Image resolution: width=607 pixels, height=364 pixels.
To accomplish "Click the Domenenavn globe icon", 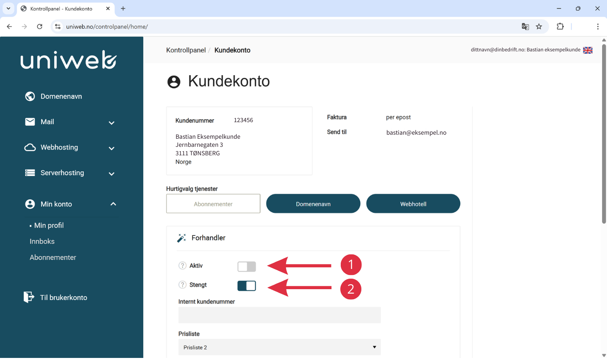I will pyautogui.click(x=30, y=96).
